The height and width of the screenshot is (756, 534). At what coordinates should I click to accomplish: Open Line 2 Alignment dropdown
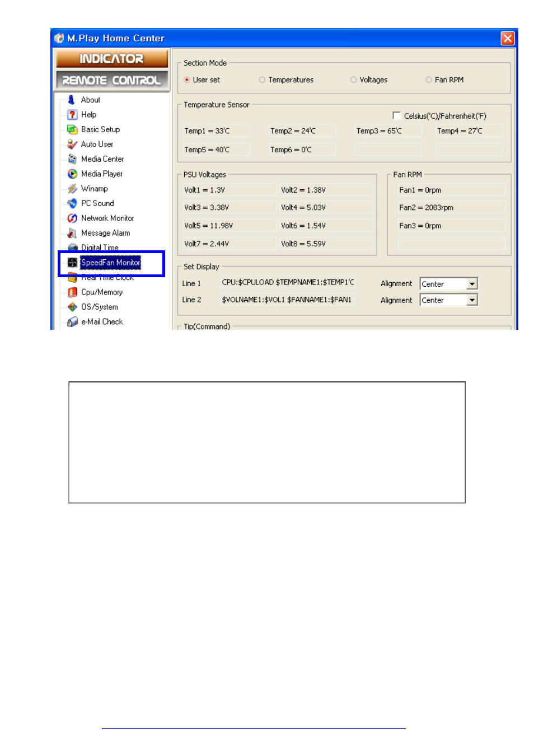point(472,300)
